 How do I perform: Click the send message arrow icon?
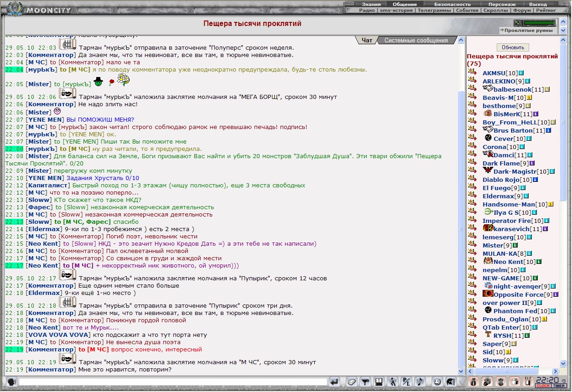334,382
